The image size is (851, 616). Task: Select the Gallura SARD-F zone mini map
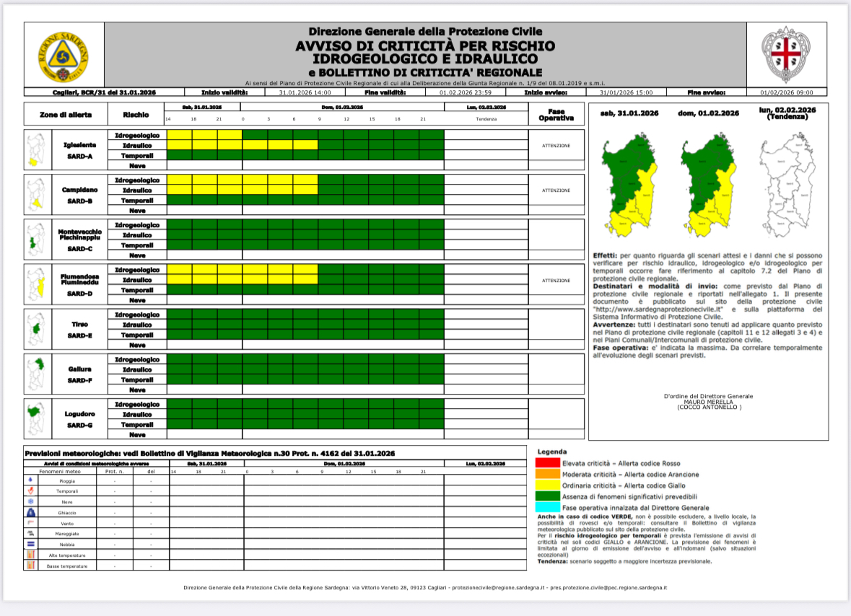(37, 374)
